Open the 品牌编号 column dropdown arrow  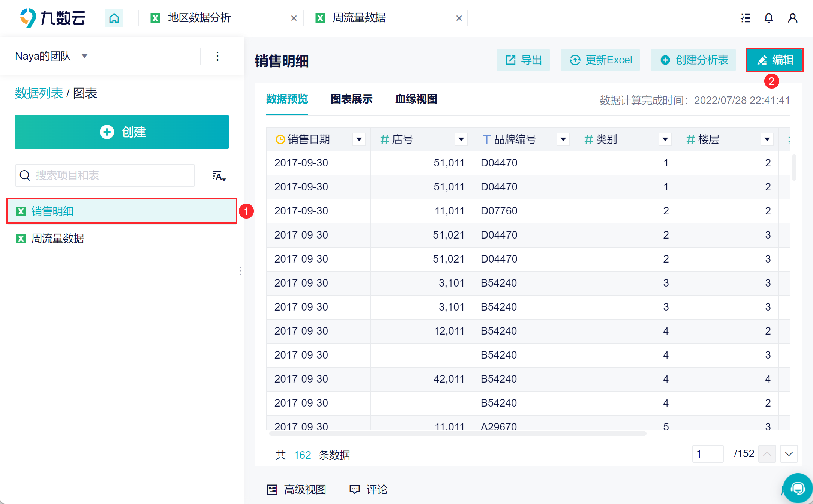pyautogui.click(x=563, y=139)
